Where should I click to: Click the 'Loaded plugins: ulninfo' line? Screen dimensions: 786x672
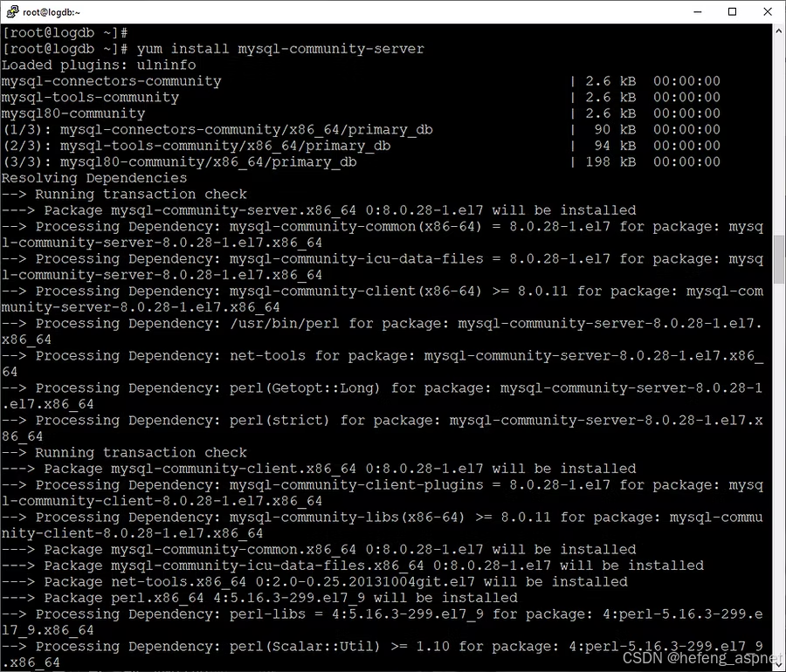99,65
